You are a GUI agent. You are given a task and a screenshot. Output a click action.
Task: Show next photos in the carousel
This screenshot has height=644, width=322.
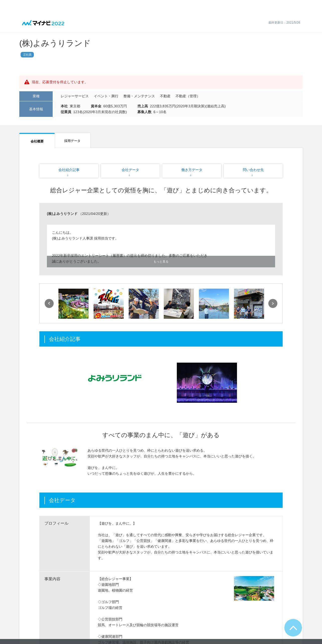(x=273, y=303)
